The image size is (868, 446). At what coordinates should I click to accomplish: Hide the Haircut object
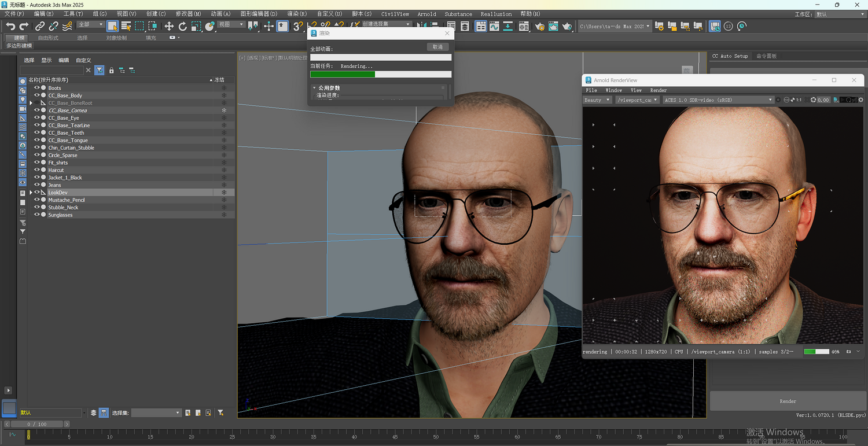(x=37, y=170)
